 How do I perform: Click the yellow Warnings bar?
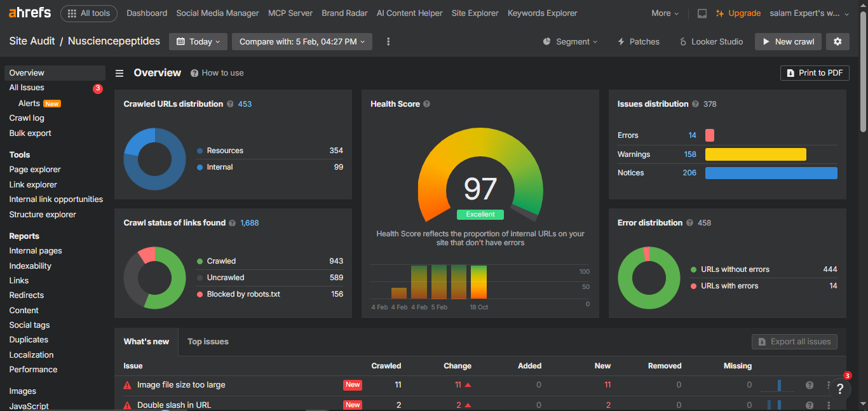[756, 154]
